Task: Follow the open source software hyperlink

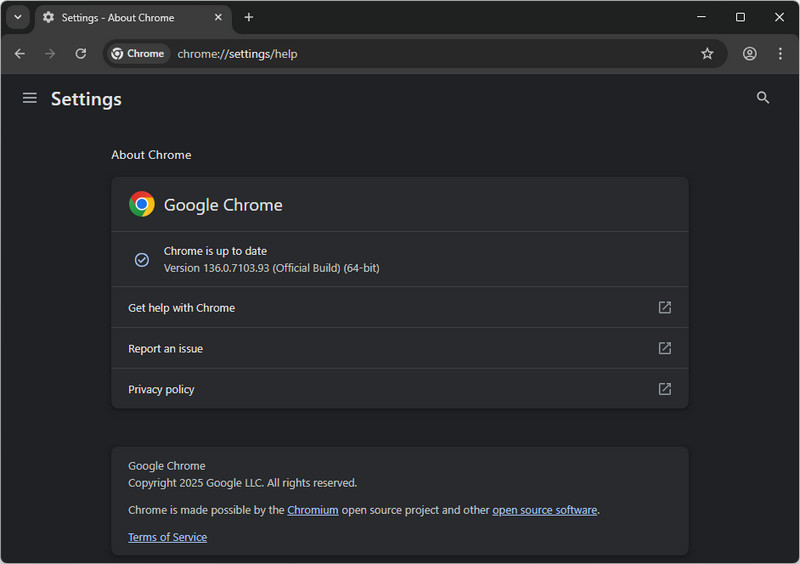Action: tap(544, 510)
